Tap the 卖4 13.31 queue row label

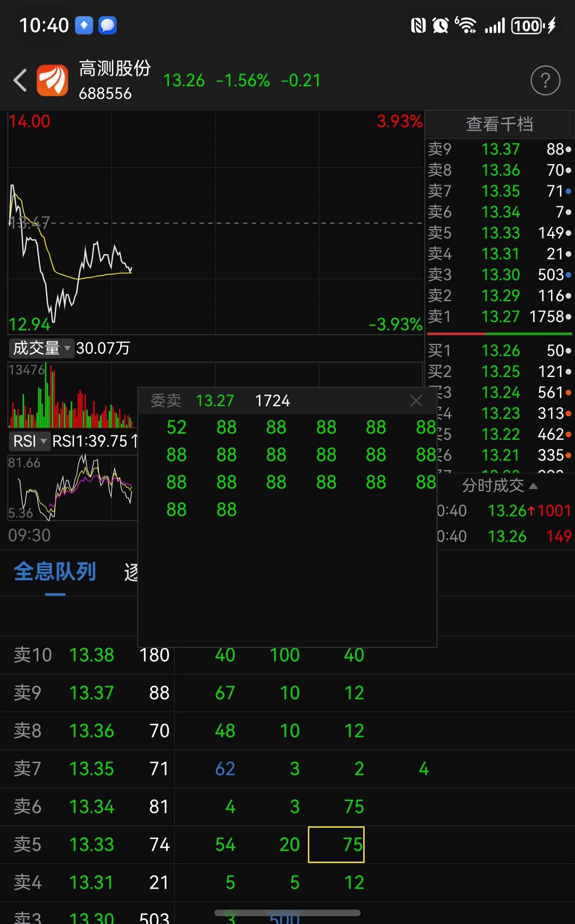tap(64, 883)
